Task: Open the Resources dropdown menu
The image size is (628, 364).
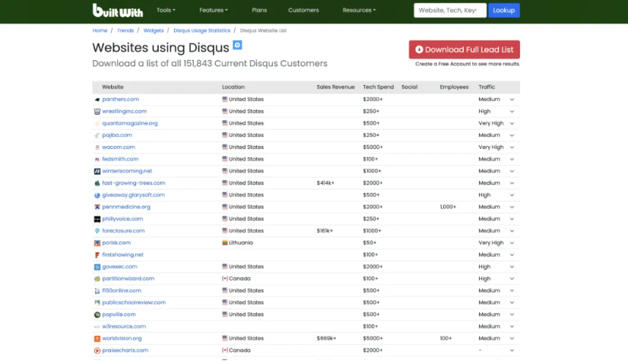Action: pyautogui.click(x=359, y=11)
